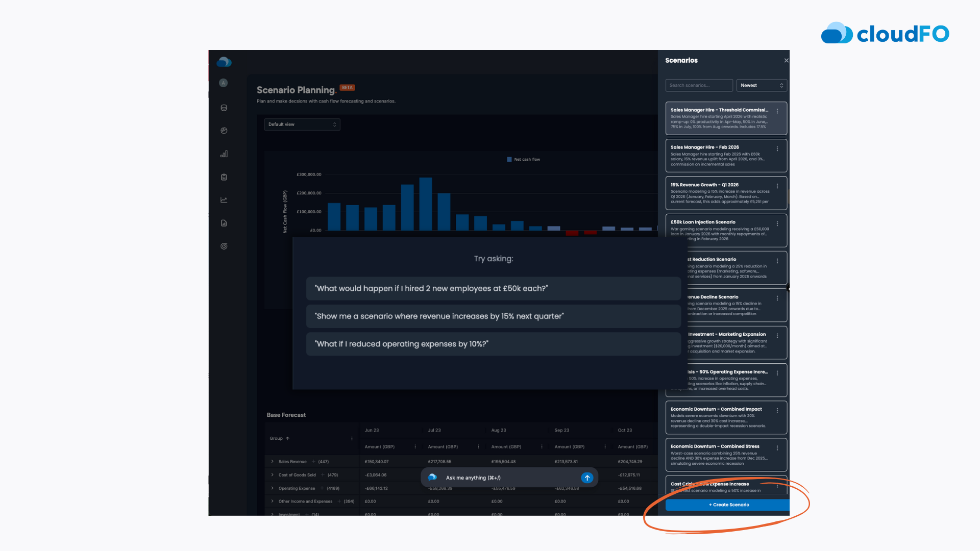Open the database icon in sidebar

coord(224,108)
